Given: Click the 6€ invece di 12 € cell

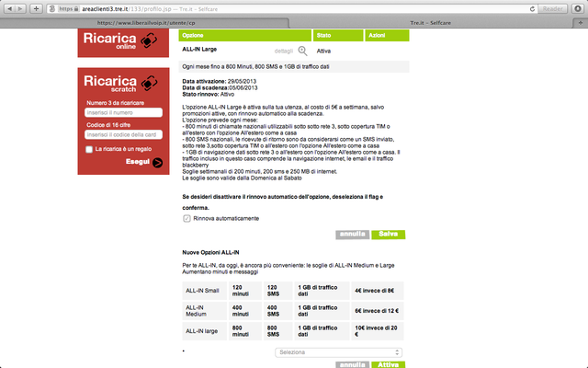Looking at the screenshot, I should coord(378,311).
